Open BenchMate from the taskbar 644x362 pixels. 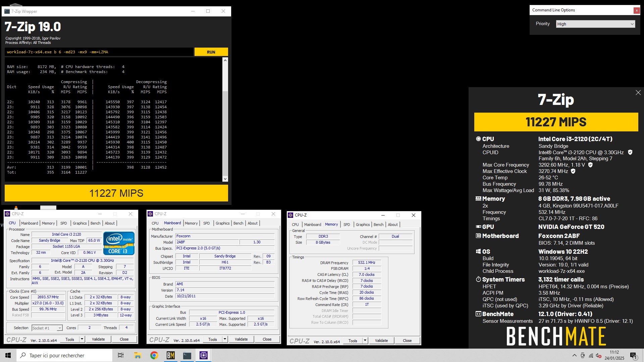coord(170,355)
